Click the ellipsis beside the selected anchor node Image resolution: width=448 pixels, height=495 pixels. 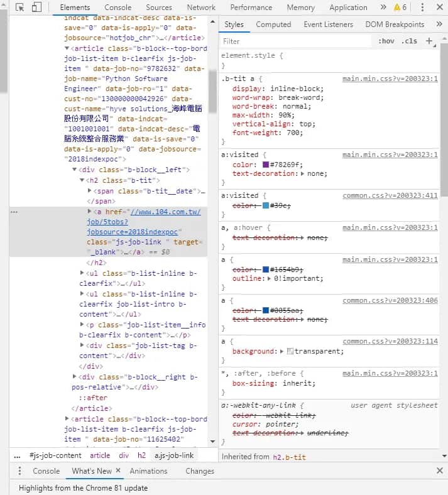pyautogui.click(x=14, y=212)
